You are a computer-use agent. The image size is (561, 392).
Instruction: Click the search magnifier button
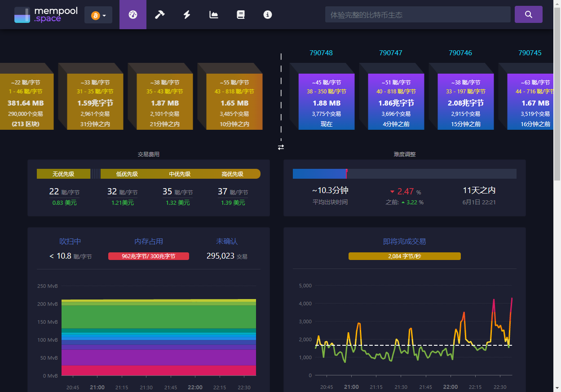(x=528, y=14)
